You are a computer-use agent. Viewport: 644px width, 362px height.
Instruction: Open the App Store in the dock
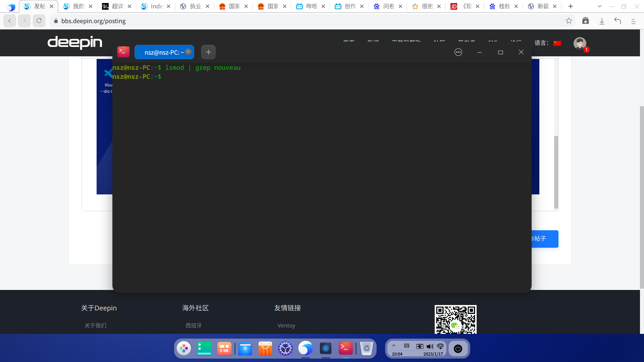click(265, 349)
